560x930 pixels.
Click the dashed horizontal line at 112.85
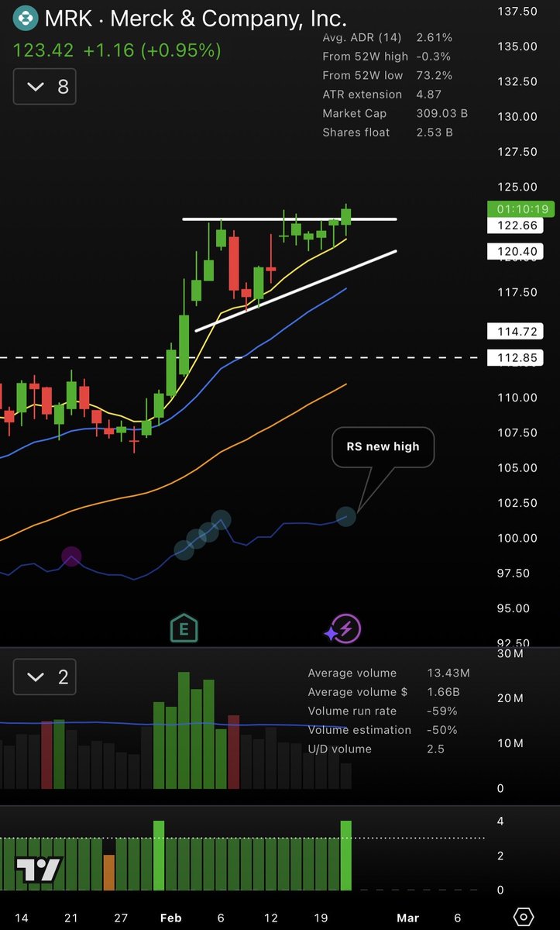(x=241, y=357)
